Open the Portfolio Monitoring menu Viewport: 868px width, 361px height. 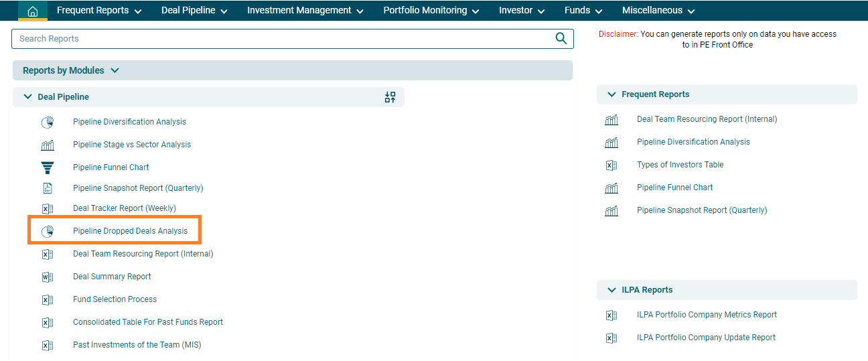(x=431, y=11)
